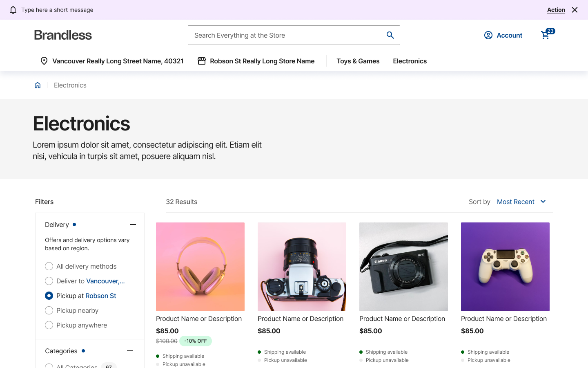The height and width of the screenshot is (368, 588).
Task: Open the Electronics nav menu
Action: [x=410, y=61]
